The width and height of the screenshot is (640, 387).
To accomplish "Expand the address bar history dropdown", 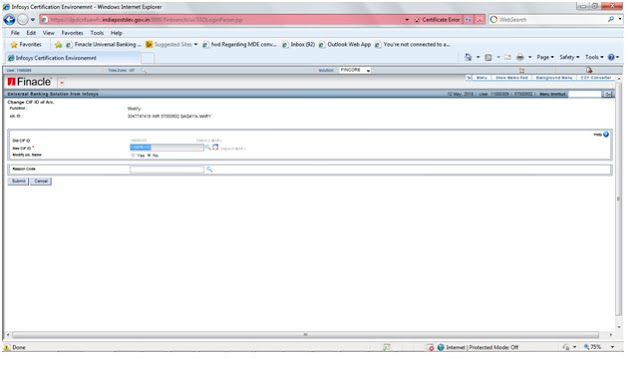I will point(407,20).
